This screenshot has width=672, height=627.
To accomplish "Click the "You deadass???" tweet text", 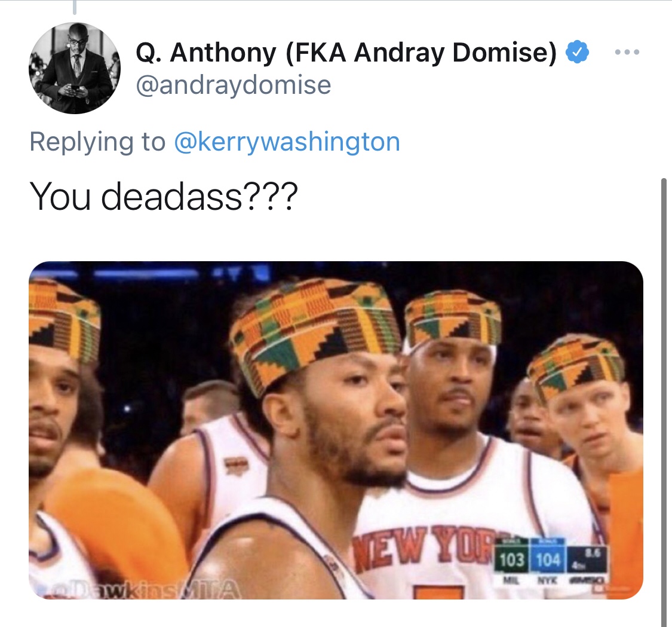I will coord(163,197).
